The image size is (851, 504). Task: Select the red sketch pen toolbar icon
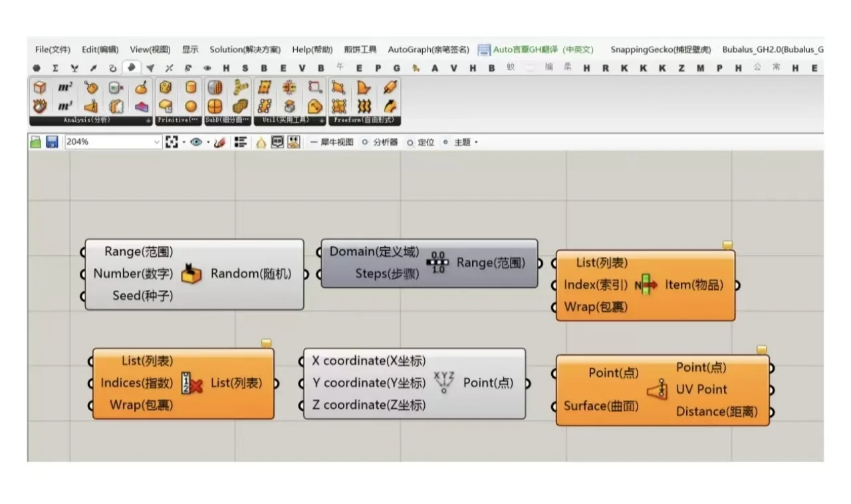[x=219, y=142]
